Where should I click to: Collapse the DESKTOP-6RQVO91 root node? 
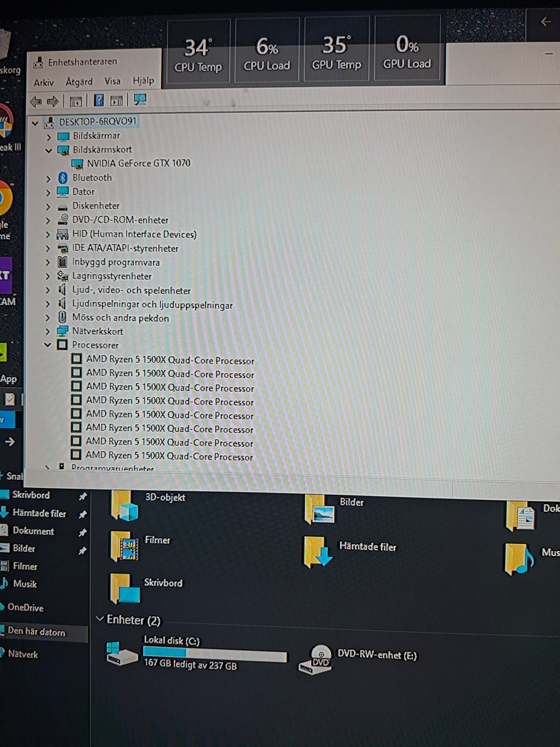(35, 123)
